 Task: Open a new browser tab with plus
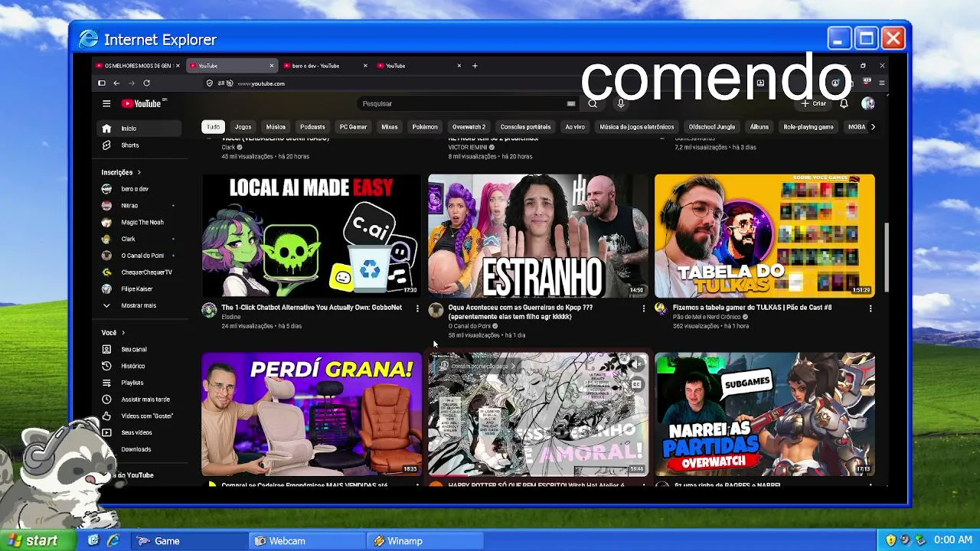point(475,66)
